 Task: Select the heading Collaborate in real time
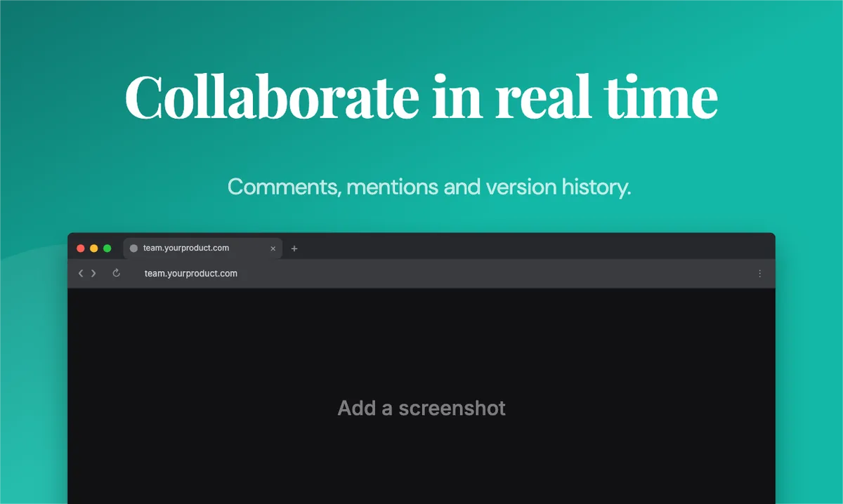(x=421, y=96)
